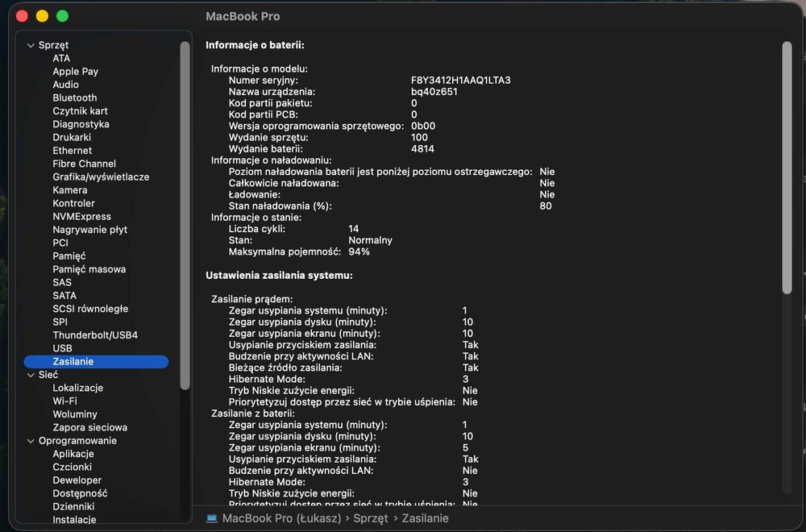Click firmware version value 0b00

click(x=423, y=126)
